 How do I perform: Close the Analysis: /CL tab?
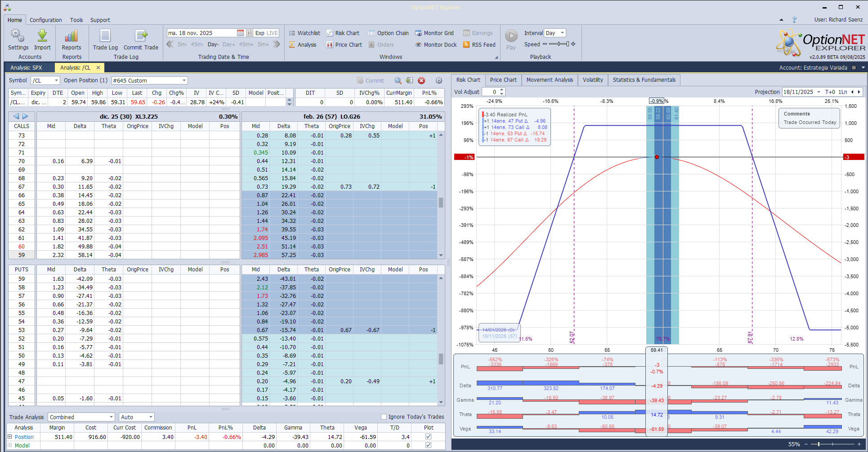click(98, 67)
